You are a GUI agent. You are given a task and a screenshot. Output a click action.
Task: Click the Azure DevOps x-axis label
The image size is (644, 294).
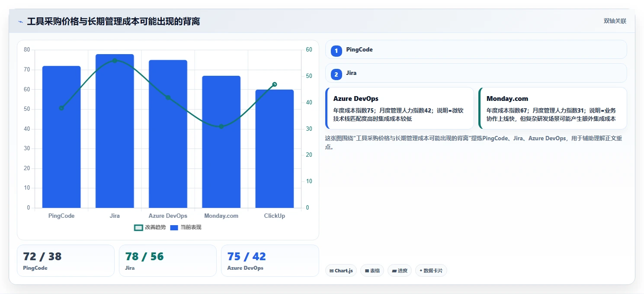(x=168, y=216)
